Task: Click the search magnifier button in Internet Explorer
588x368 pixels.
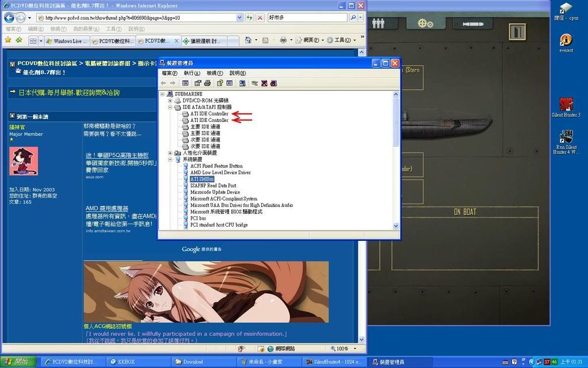Action: pyautogui.click(x=353, y=17)
